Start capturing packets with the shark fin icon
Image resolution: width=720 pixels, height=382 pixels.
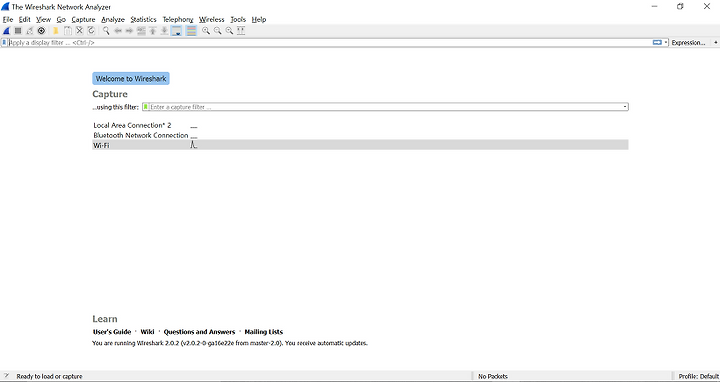pyautogui.click(x=6, y=31)
